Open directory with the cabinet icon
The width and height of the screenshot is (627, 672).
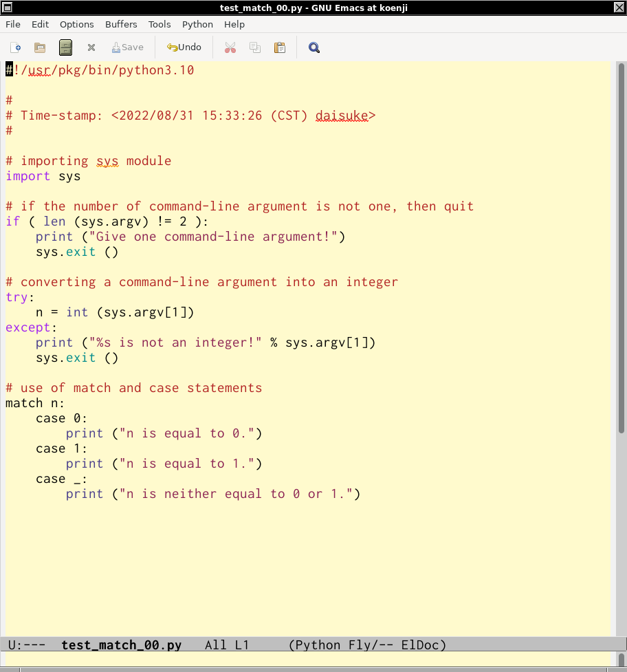tap(65, 47)
